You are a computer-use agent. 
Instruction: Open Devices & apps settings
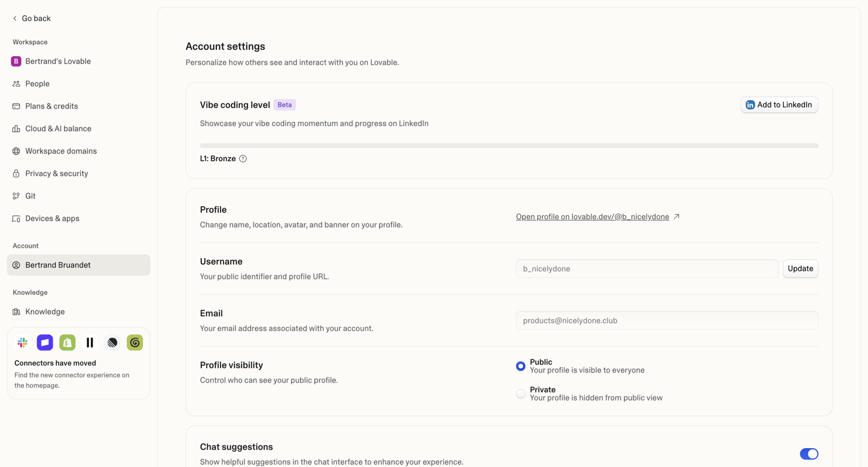[x=79, y=219]
